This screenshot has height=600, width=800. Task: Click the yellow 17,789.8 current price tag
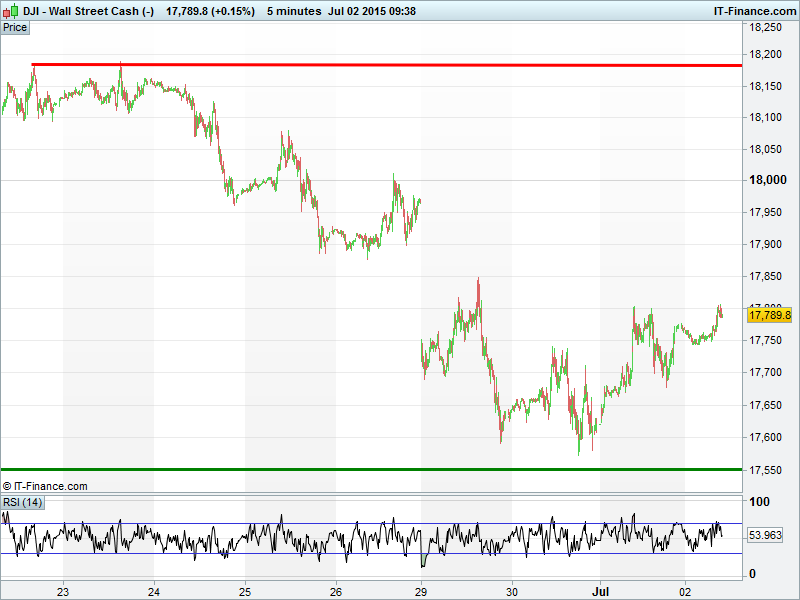click(x=769, y=315)
